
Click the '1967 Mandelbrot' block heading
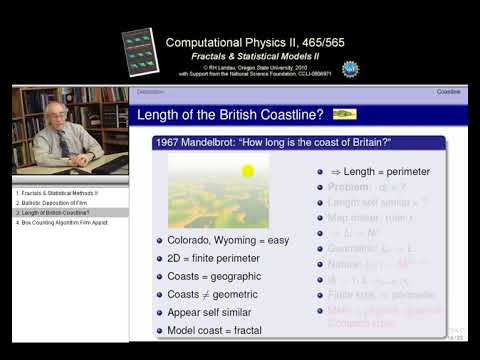point(273,143)
